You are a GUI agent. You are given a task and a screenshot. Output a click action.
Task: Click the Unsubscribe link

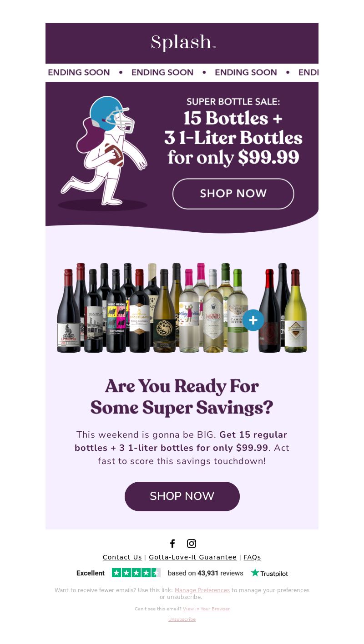(x=182, y=619)
